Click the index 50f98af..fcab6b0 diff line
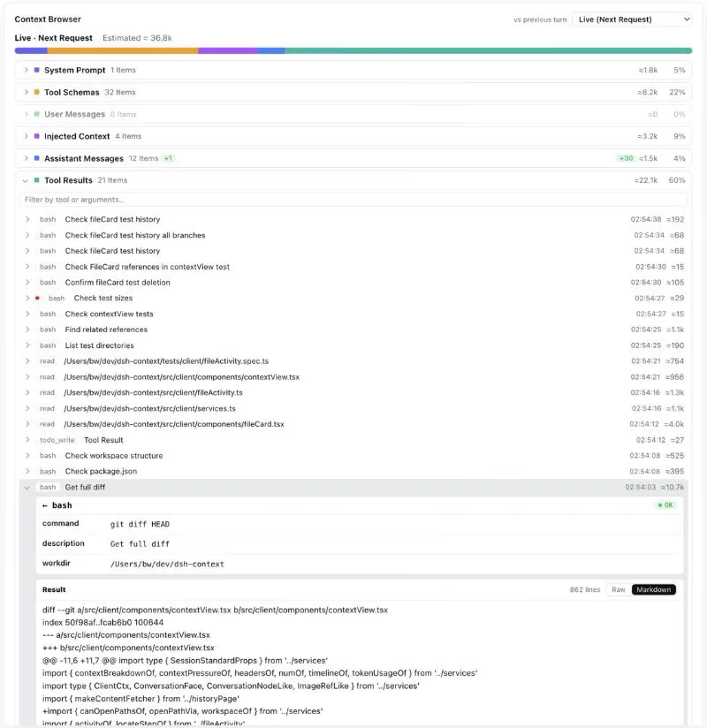Image resolution: width=707 pixels, height=728 pixels. 103,623
